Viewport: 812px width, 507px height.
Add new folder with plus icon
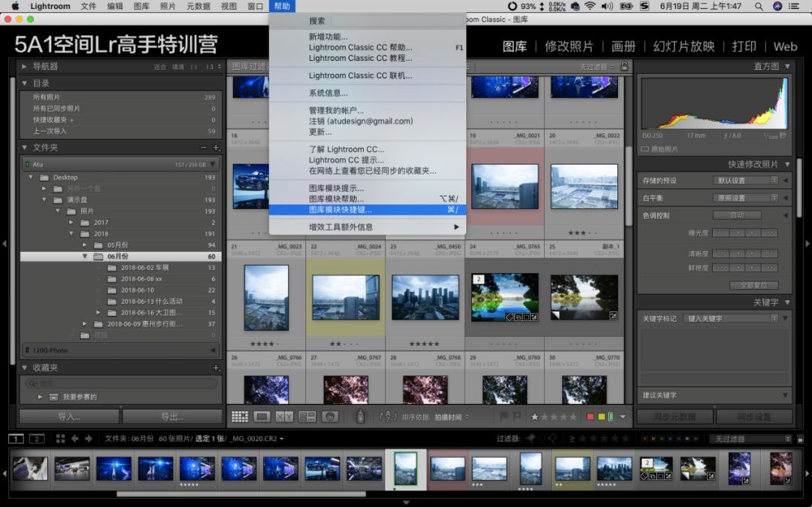217,148
